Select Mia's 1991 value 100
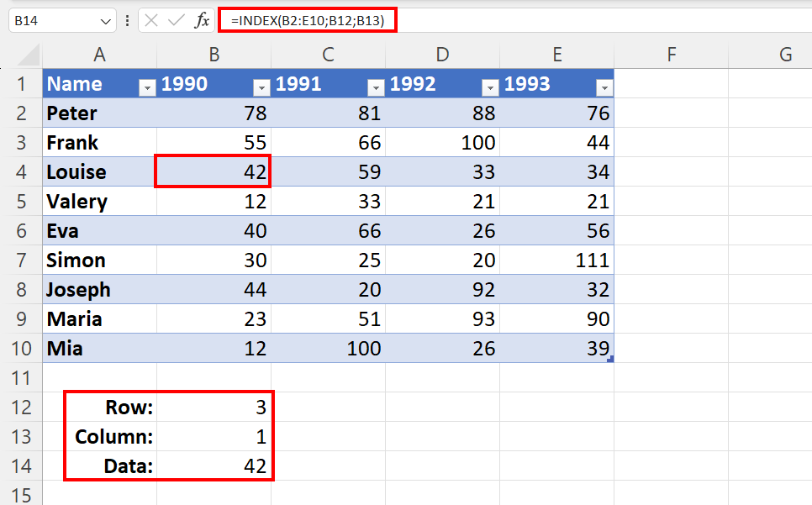This screenshot has width=812, height=505. (329, 348)
